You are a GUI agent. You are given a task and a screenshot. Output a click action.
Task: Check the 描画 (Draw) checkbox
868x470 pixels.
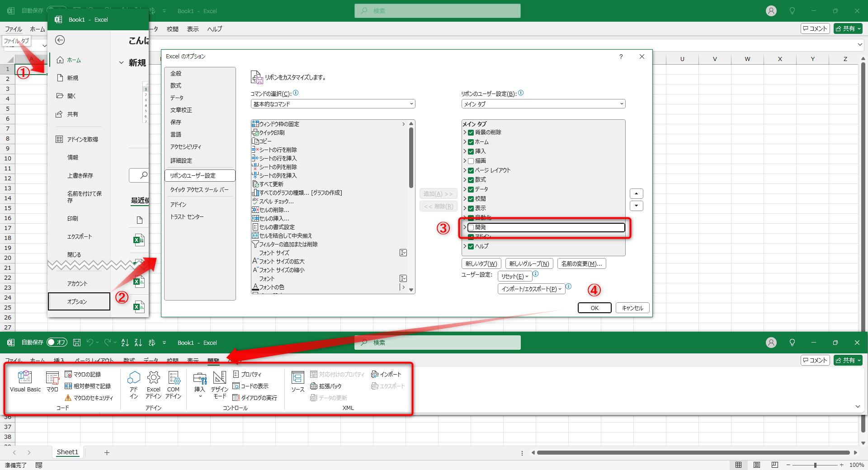471,161
